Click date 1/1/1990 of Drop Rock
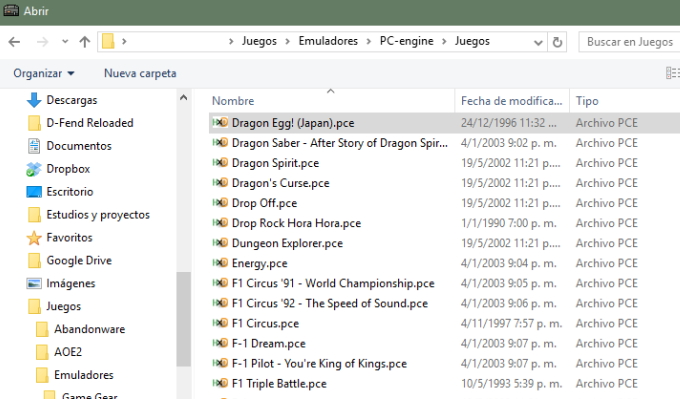The image size is (680, 399). 509,223
